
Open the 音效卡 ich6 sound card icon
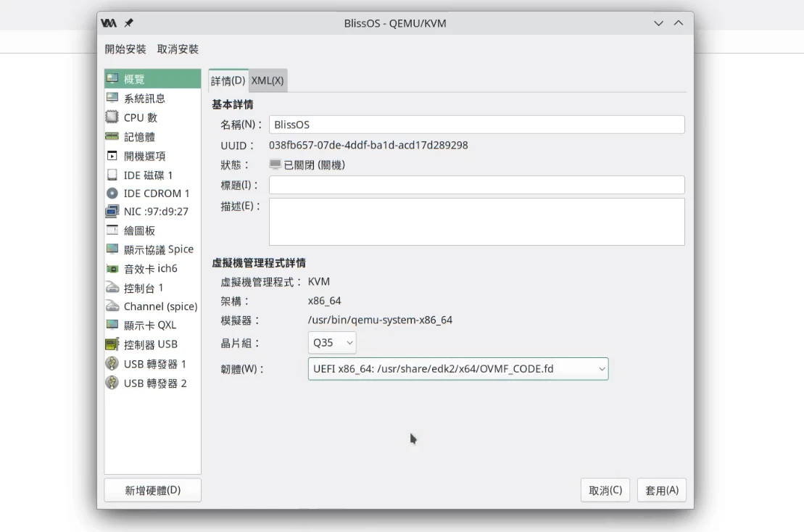[x=112, y=269]
